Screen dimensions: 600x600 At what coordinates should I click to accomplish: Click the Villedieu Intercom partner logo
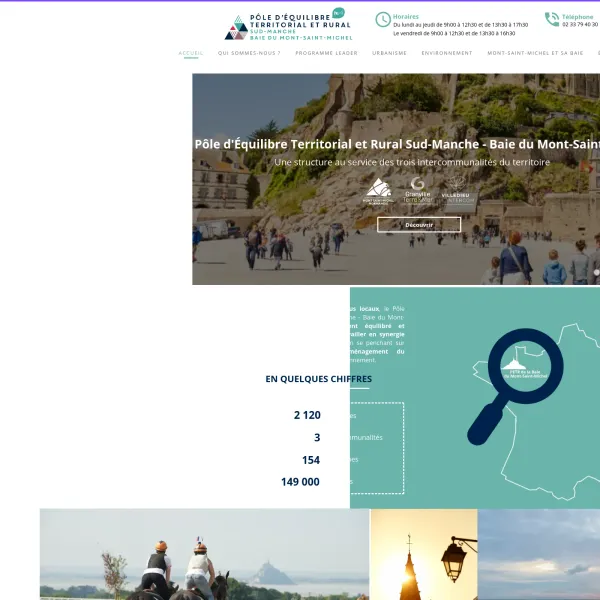456,191
